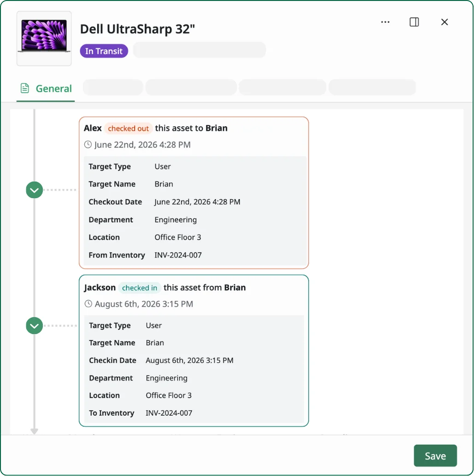Click To Inventory value INV-2024-007

[169, 413]
